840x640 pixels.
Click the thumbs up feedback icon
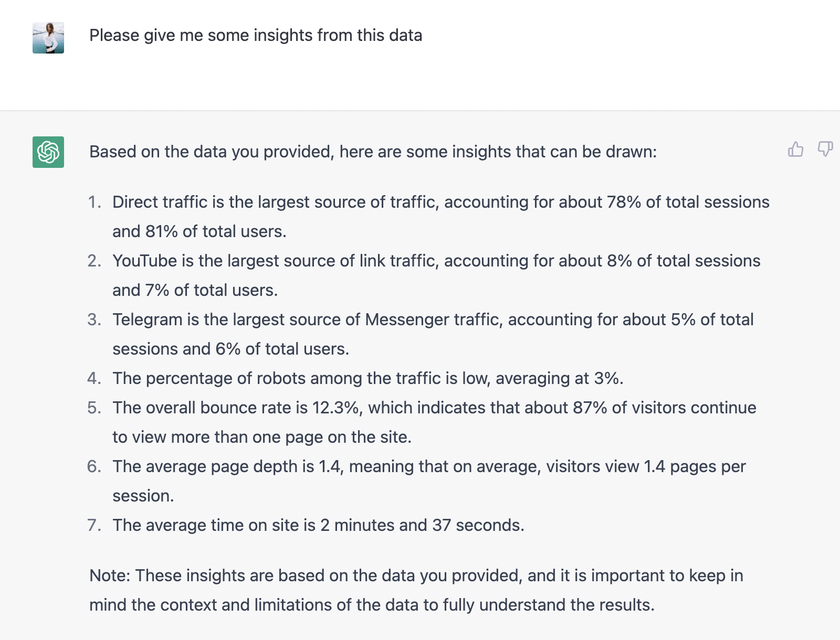click(x=796, y=150)
